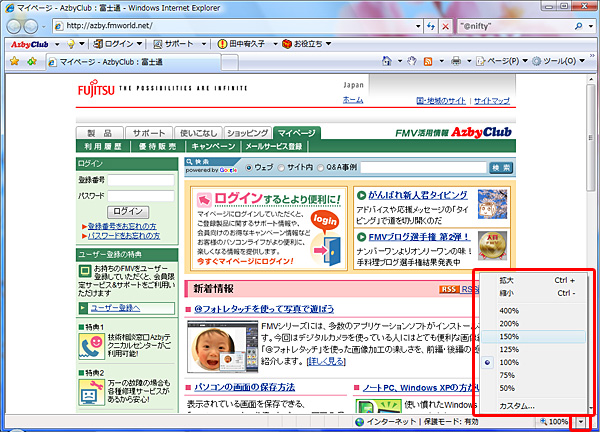Open the ユーザー登録へ link
This screenshot has width=600, height=432.
115,308
